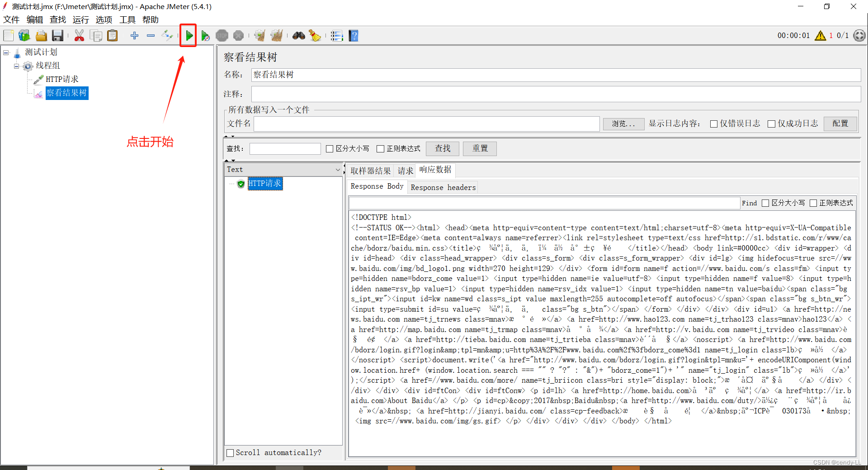This screenshot has width=868, height=470.
Task: Click the 文件名 input field
Action: pyautogui.click(x=427, y=123)
